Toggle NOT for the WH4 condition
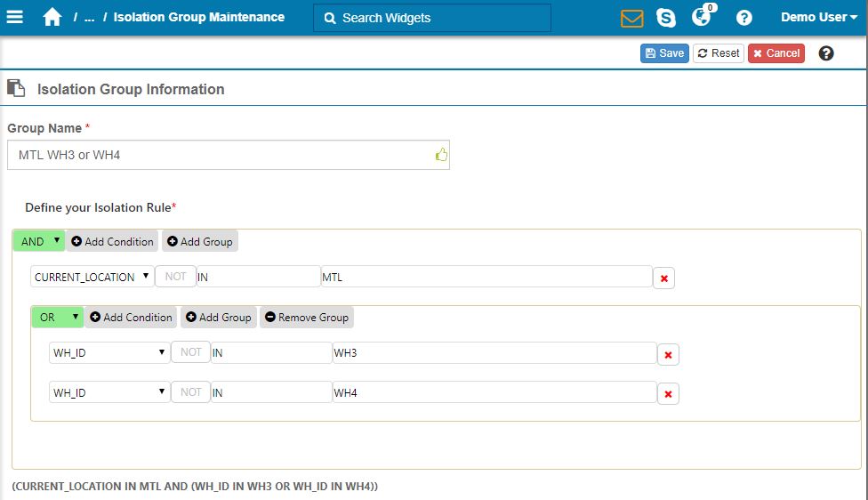868x500 pixels. pos(191,391)
